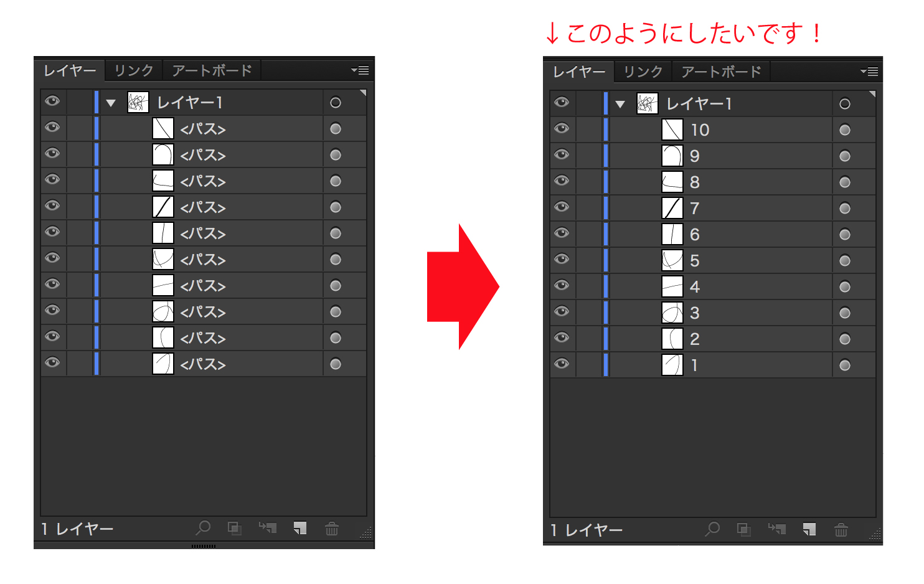Image resolution: width=924 pixels, height=584 pixels.
Task: Click trash icon in right Layers panel
Action: point(841,530)
